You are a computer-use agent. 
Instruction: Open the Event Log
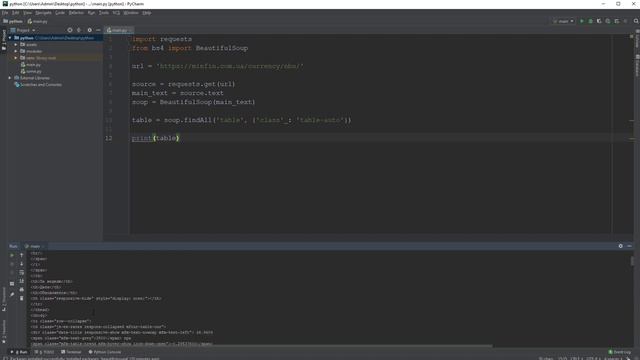pyautogui.click(x=620, y=352)
